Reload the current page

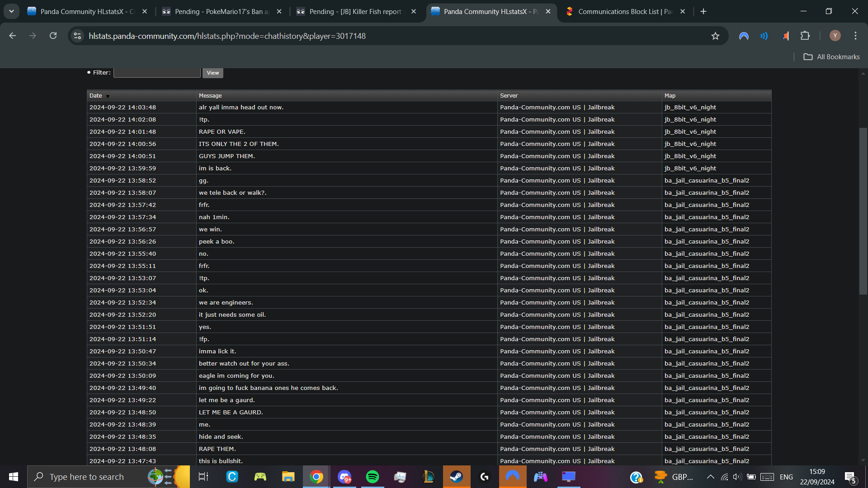click(x=53, y=36)
